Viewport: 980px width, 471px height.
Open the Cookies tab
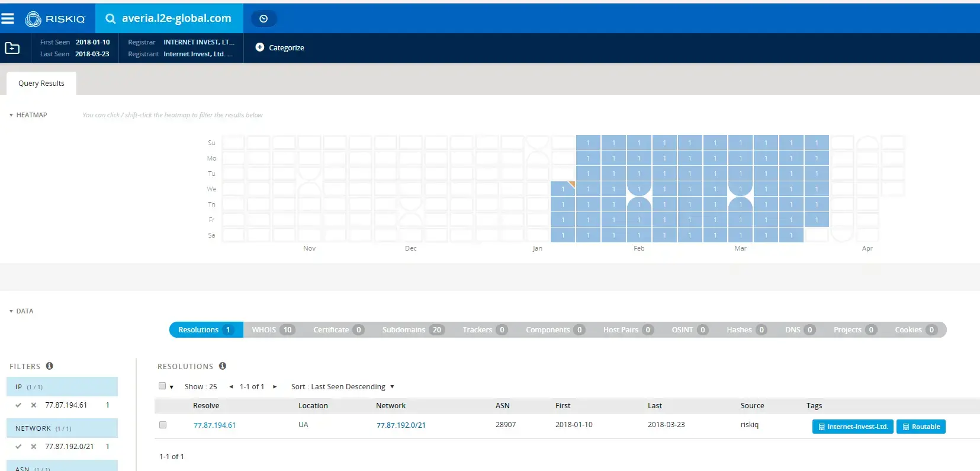point(915,329)
